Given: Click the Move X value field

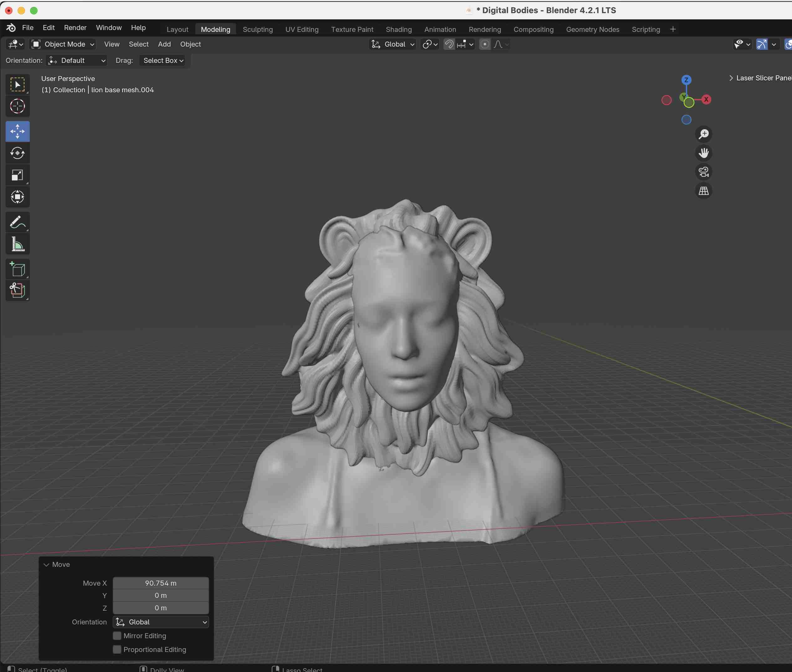Looking at the screenshot, I should [161, 583].
